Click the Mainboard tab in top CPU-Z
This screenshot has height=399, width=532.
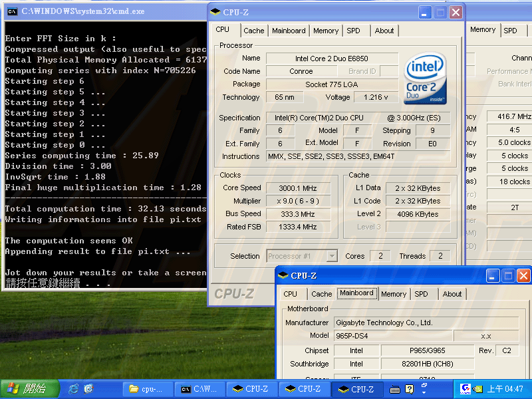(289, 31)
